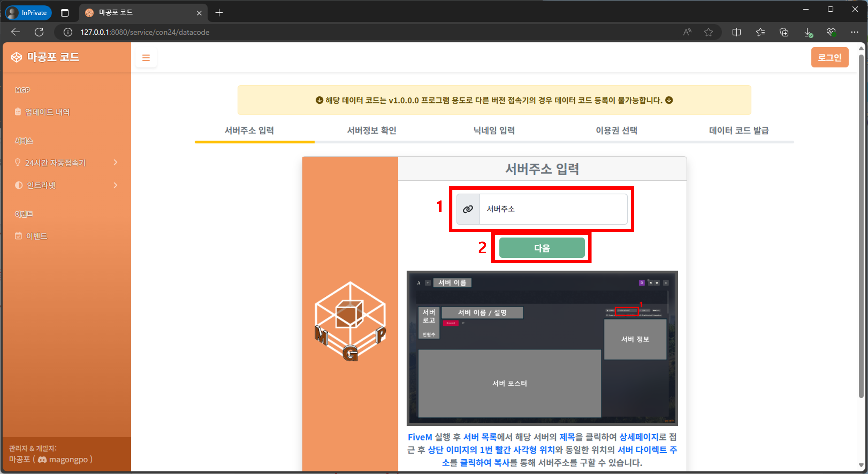Select the 이용권 선택 step tab
Screen dimensions: 868x474
coord(616,130)
